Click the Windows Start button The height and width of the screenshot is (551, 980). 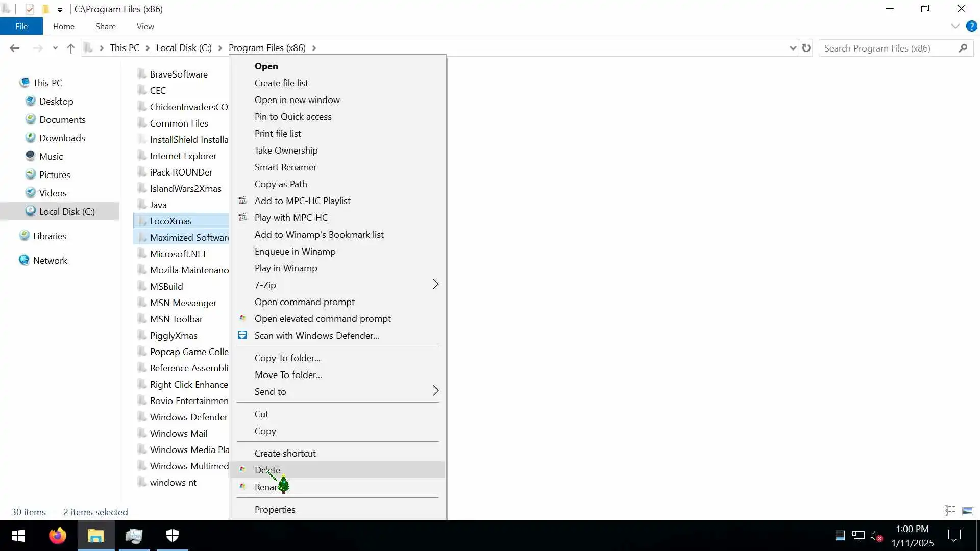coord(18,536)
